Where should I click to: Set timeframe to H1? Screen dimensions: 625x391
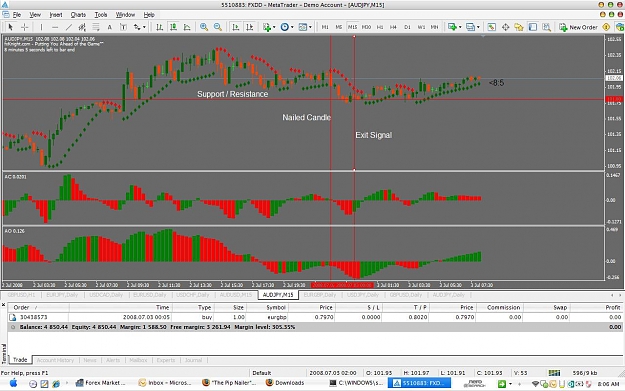(x=380, y=27)
